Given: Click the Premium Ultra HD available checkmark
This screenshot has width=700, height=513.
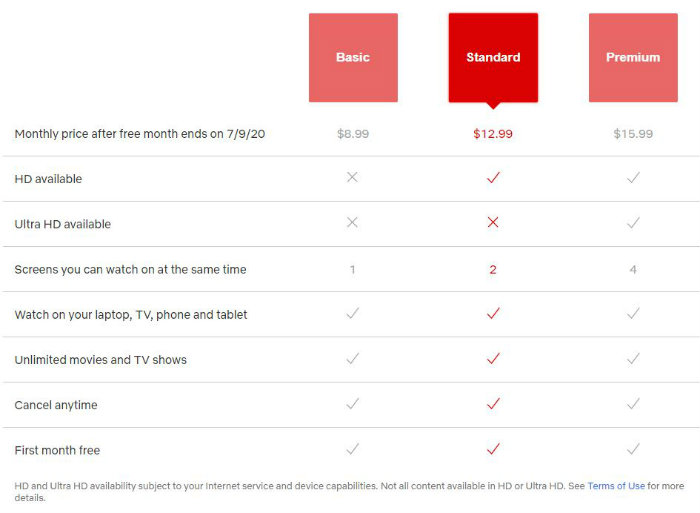Looking at the screenshot, I should [x=633, y=222].
